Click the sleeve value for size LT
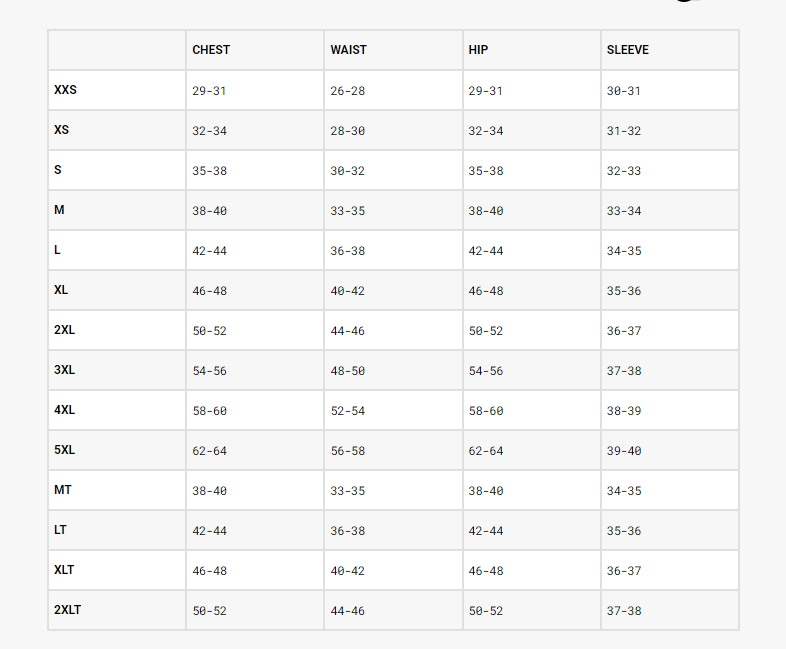786x649 pixels. point(623,531)
